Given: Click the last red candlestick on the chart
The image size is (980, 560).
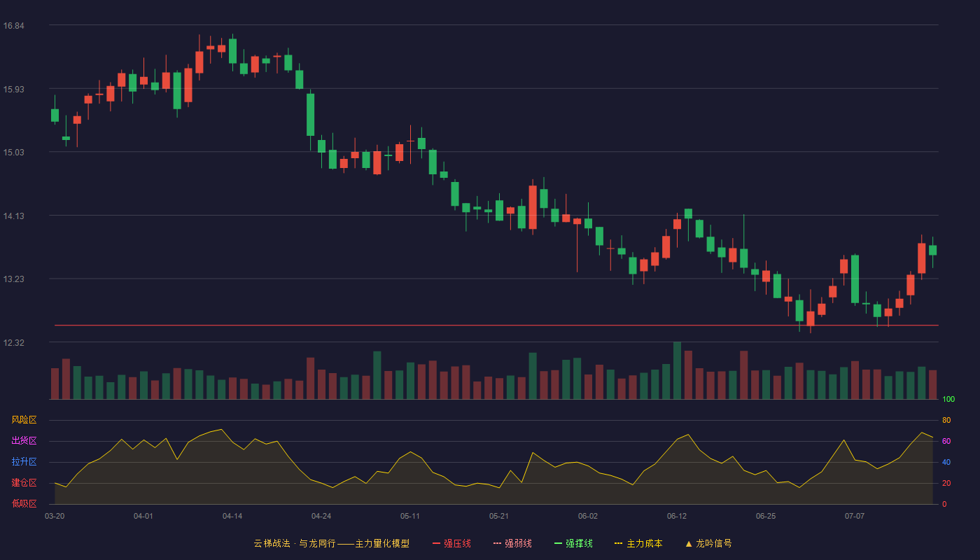Looking at the screenshot, I should (922, 258).
